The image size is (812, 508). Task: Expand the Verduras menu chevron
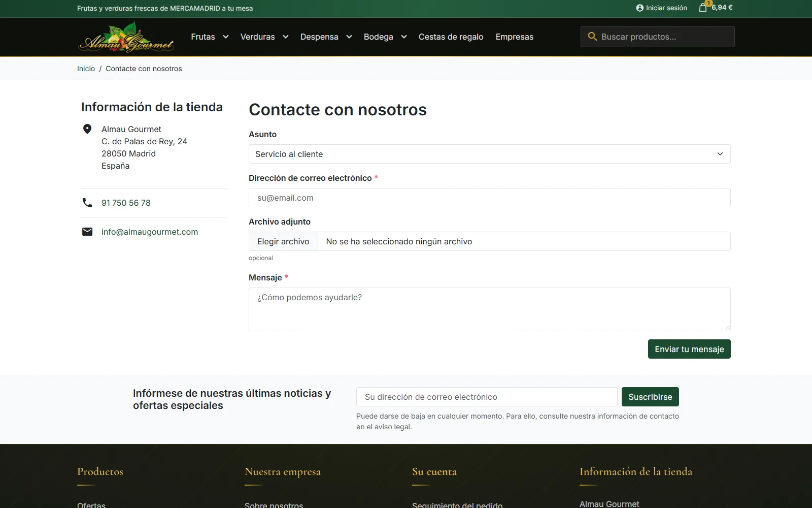click(286, 37)
